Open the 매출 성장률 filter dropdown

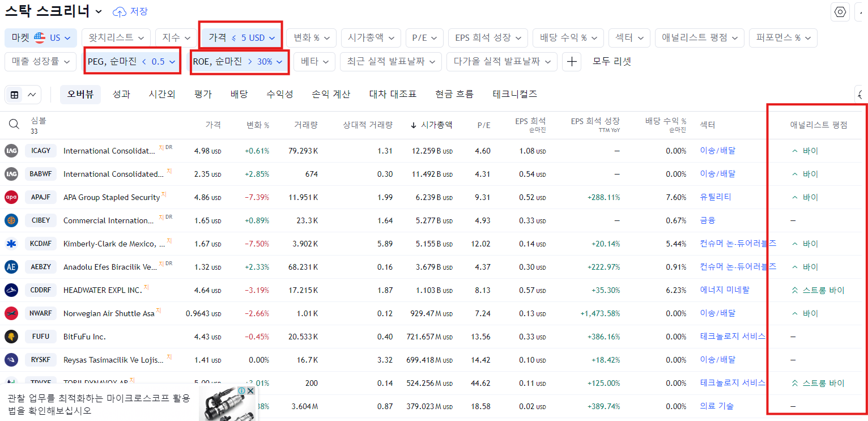pos(40,62)
